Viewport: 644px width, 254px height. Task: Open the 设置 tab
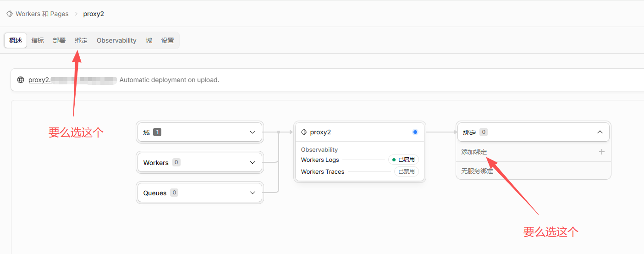click(x=168, y=40)
